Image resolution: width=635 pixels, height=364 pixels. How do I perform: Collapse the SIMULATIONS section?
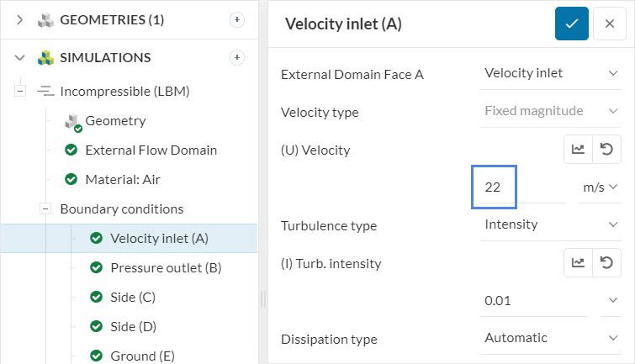click(21, 57)
